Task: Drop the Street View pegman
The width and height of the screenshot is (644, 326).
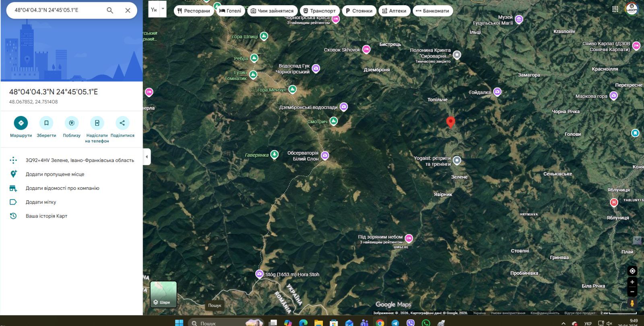Action: (x=632, y=303)
